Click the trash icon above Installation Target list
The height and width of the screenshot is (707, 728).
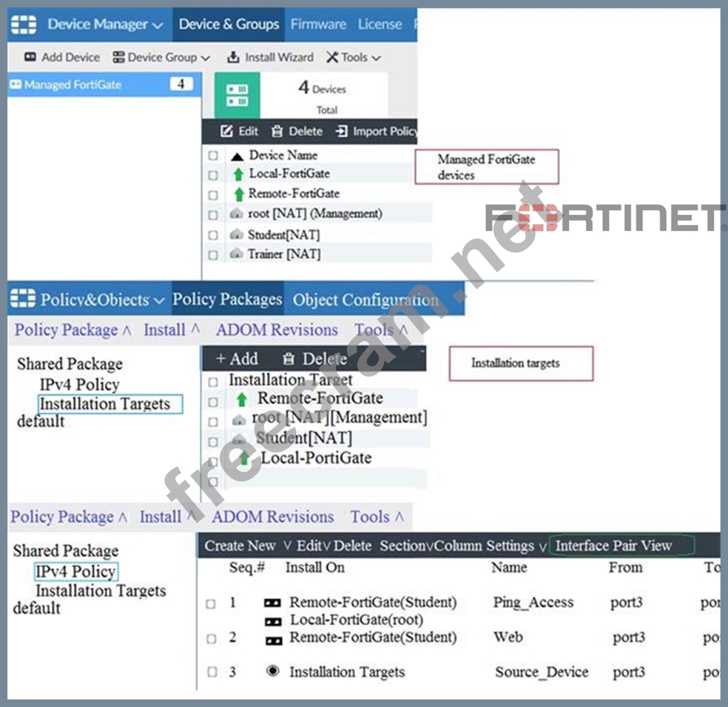tap(289, 359)
